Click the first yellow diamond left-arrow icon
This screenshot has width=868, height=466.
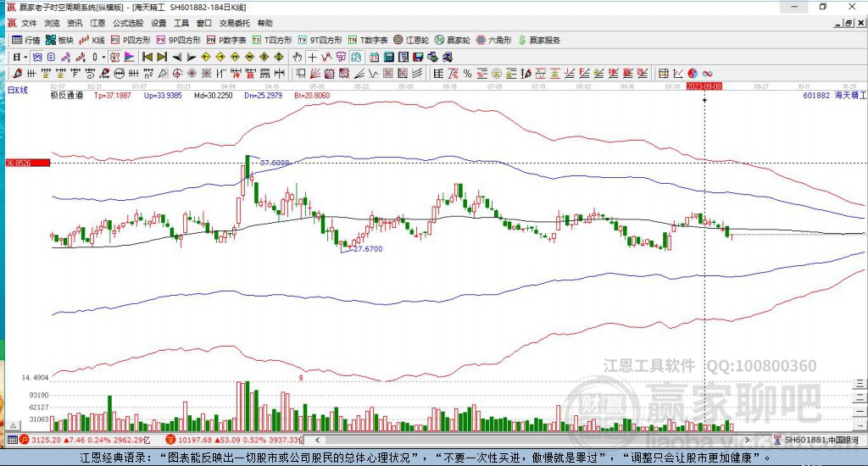tap(206, 57)
